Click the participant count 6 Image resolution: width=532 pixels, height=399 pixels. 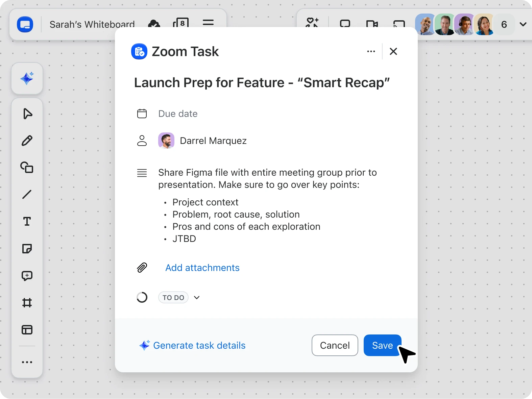tap(504, 24)
